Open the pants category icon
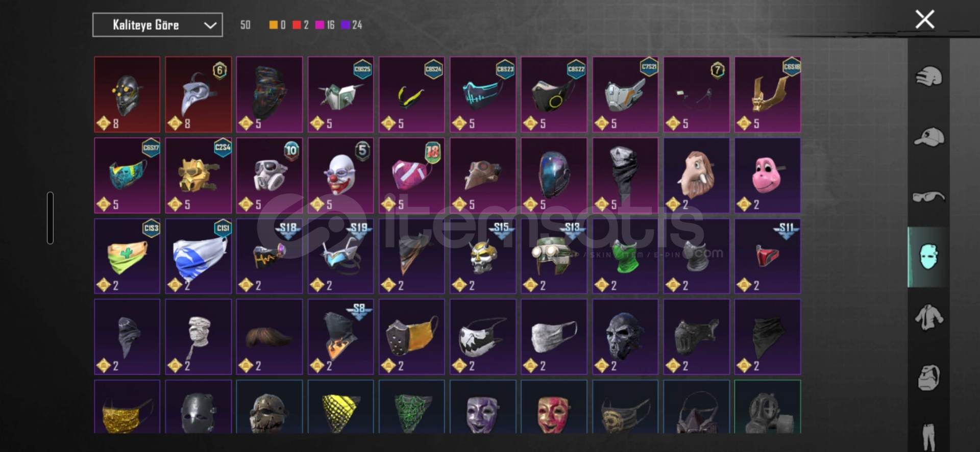Screen dimensions: 980x452 click(928, 437)
